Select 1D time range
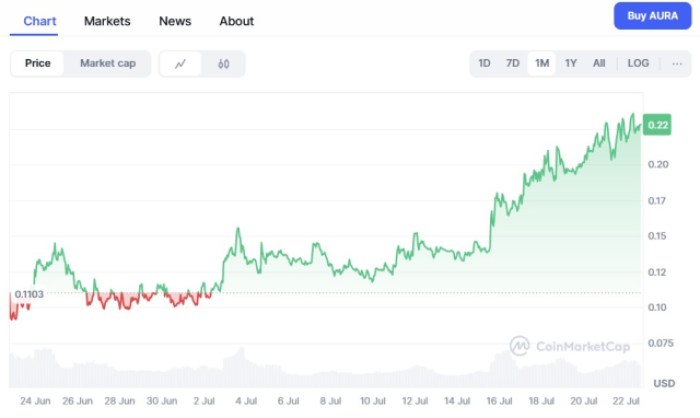 [x=484, y=64]
